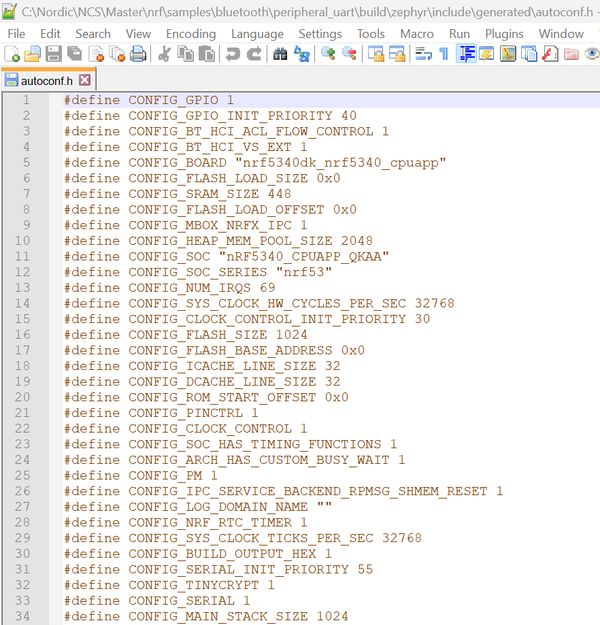Click line number 13 in the margin

[22, 288]
